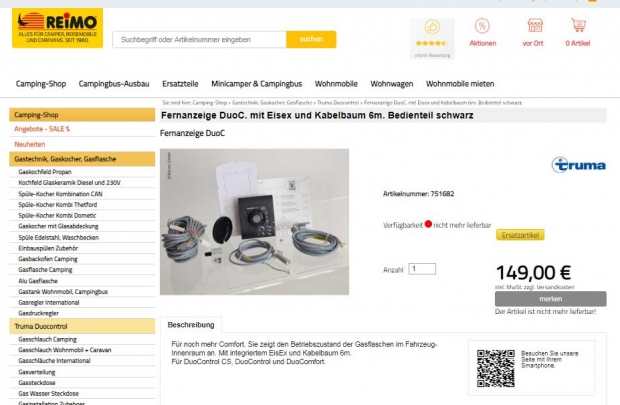The width and height of the screenshot is (620, 405).
Task: Click the thumbs-up rating badge
Action: point(432,39)
